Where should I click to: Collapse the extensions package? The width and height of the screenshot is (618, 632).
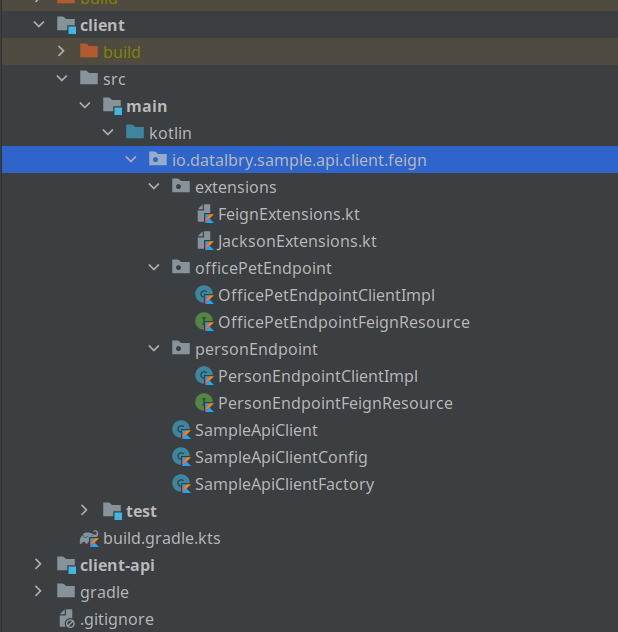[154, 187]
